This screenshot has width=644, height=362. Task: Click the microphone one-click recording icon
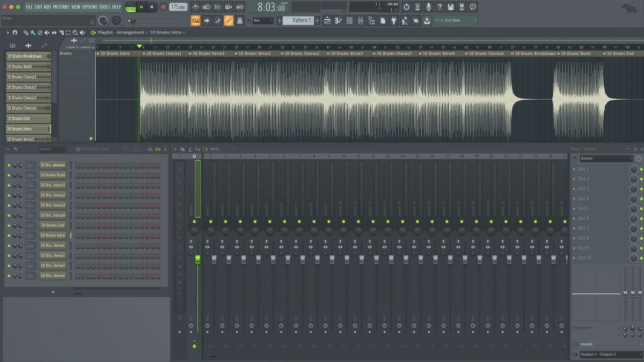(x=428, y=7)
